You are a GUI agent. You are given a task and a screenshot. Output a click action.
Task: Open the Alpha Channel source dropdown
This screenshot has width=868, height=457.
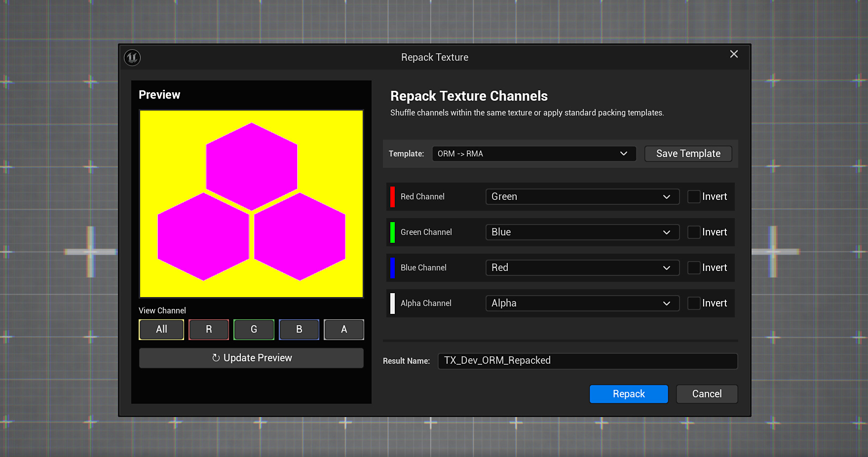[582, 303]
